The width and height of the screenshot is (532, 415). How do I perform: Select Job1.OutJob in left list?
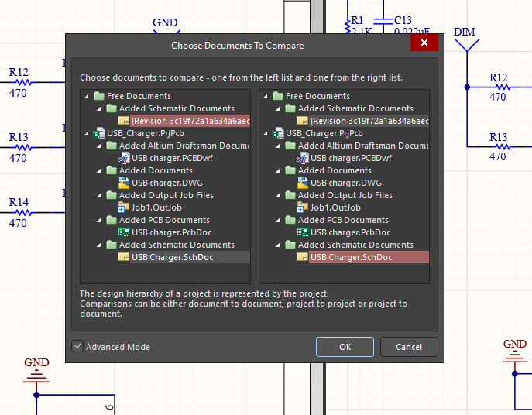(x=156, y=207)
